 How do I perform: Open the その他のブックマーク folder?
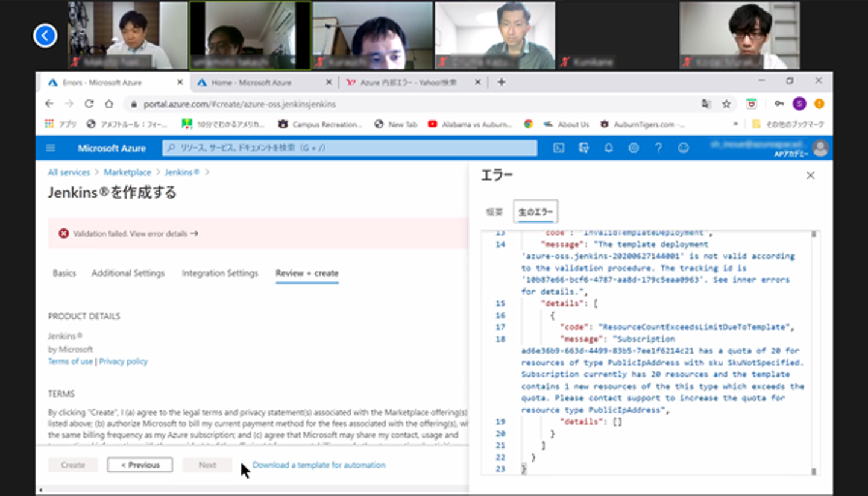tap(788, 124)
